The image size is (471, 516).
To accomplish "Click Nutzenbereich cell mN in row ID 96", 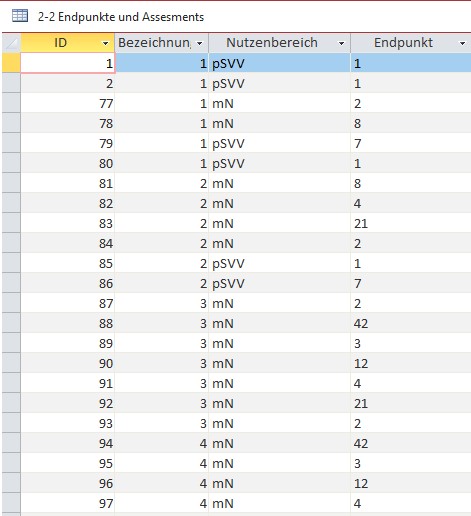I will 279,483.
